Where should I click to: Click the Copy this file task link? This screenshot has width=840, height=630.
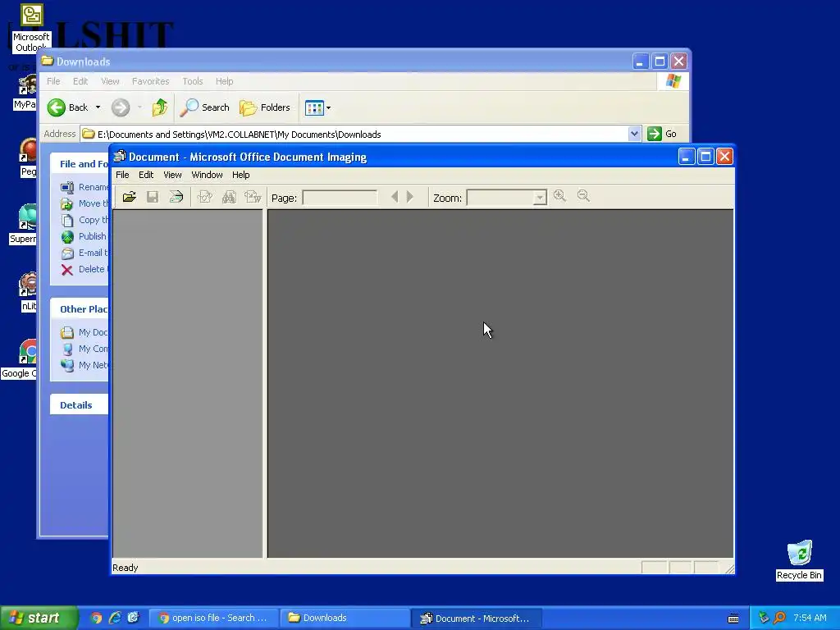pos(84,220)
